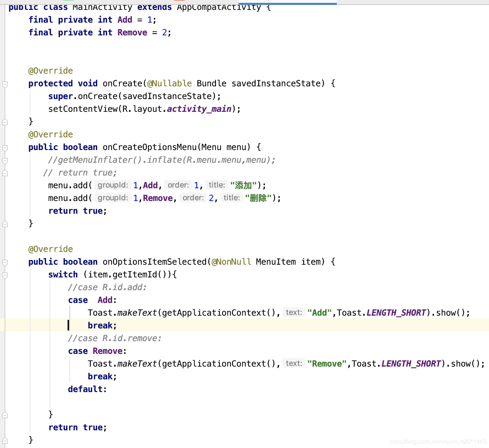Click 'onOptionsItemSelected' method name
The height and width of the screenshot is (448, 489).
pos(155,262)
